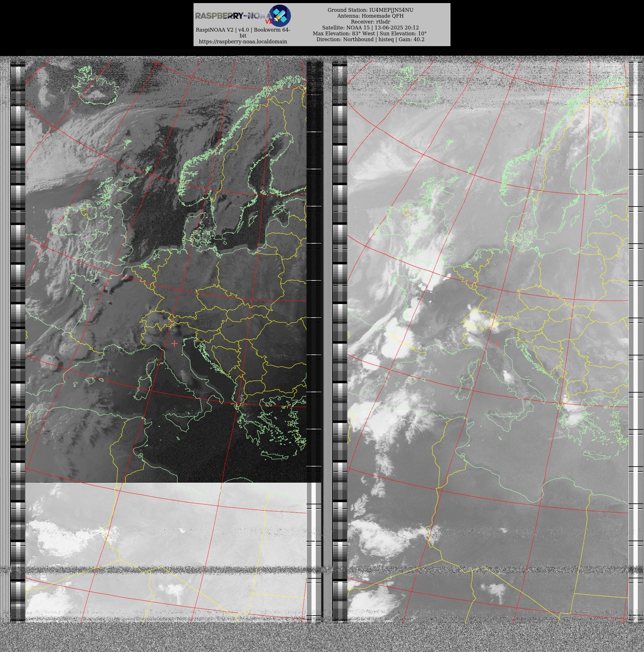Click the red ground station cross in right image

tap(496, 343)
